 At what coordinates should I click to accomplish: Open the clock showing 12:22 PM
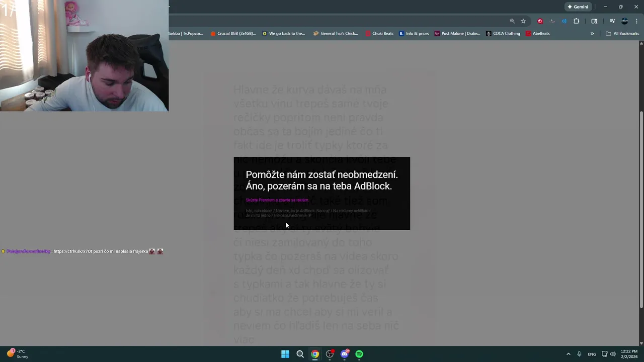(x=629, y=354)
